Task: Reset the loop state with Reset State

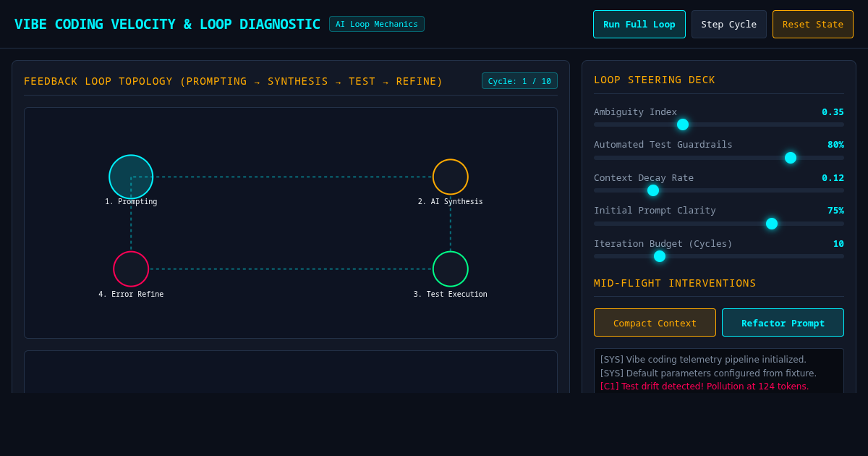Action: pos(813,24)
